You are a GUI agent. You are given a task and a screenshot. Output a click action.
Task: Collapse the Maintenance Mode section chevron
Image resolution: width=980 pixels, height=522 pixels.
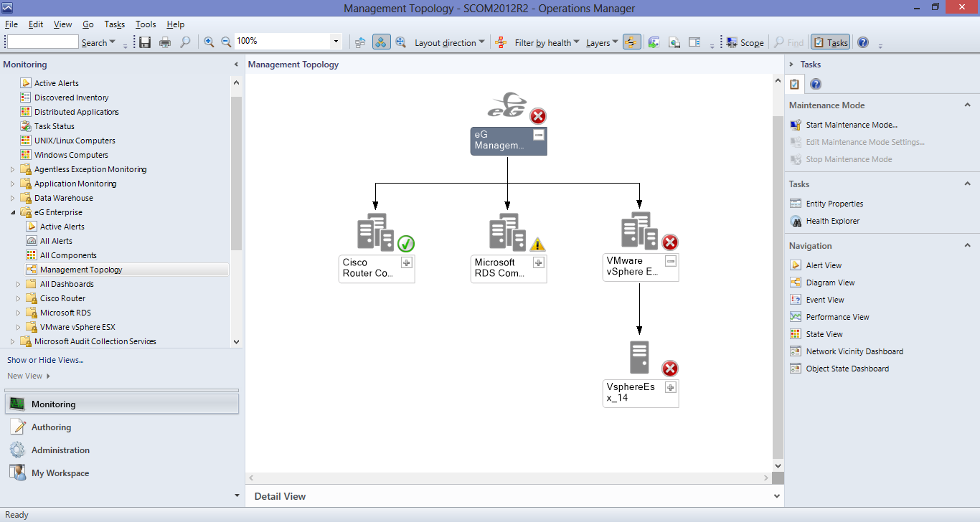tap(967, 105)
